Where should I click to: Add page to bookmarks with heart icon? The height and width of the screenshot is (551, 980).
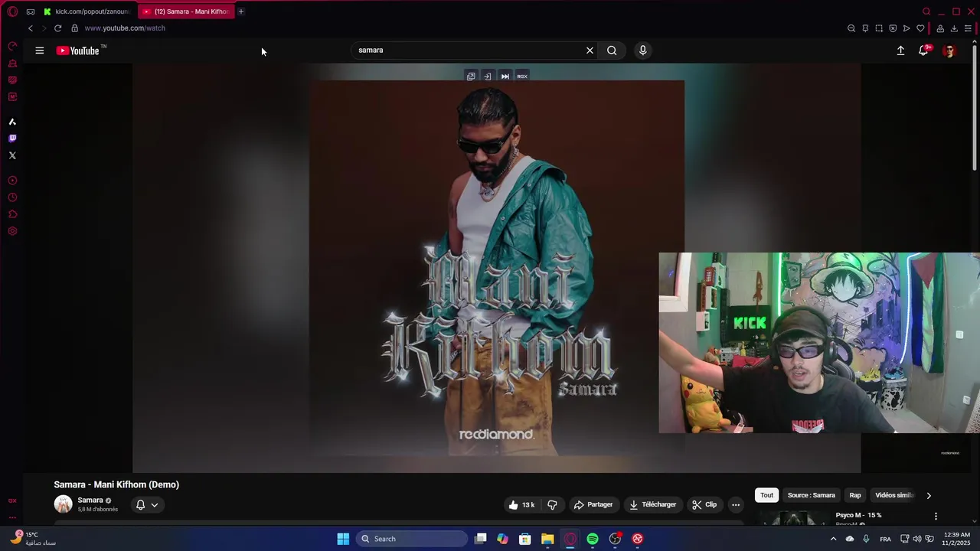coord(920,28)
